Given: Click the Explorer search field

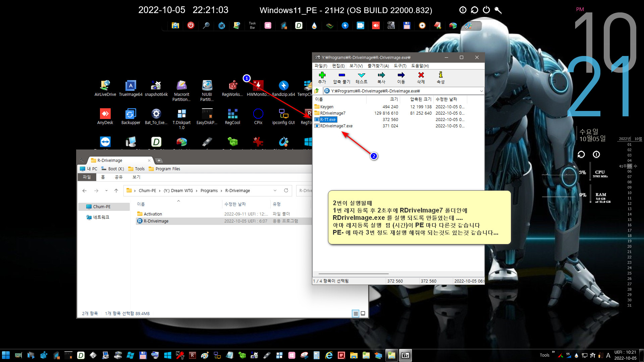Looking at the screenshot, I should [x=304, y=190].
